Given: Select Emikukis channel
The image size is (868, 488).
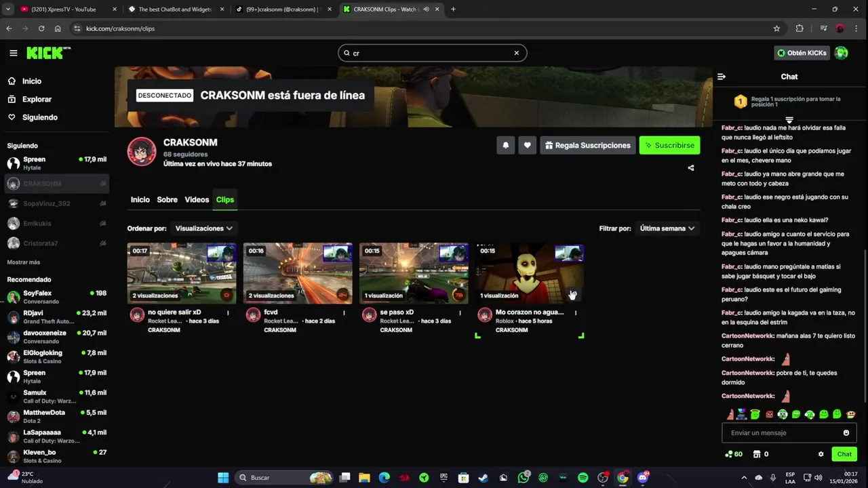Looking at the screenshot, I should [57, 223].
